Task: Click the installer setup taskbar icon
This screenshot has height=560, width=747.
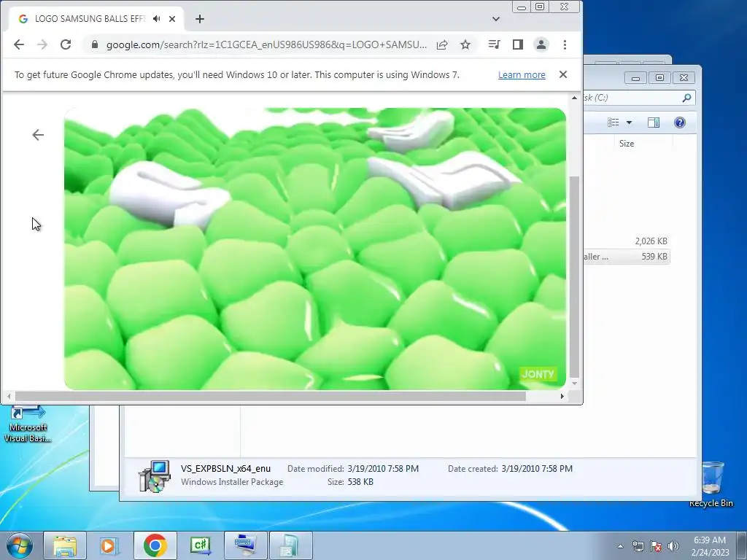Action: [x=290, y=545]
